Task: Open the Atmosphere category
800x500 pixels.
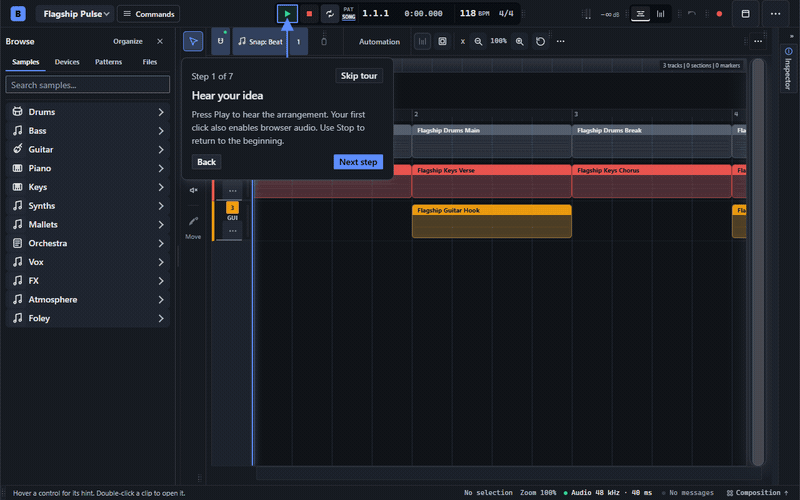Action: click(x=88, y=299)
